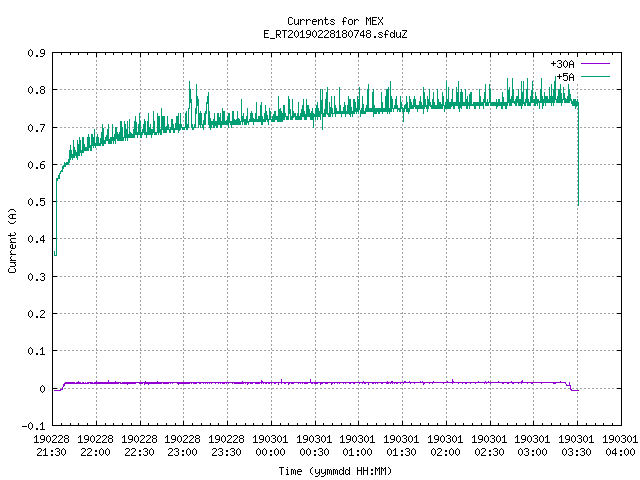Click the x-axis tick 190301 04:00
The image size is (640, 480).
(620, 446)
